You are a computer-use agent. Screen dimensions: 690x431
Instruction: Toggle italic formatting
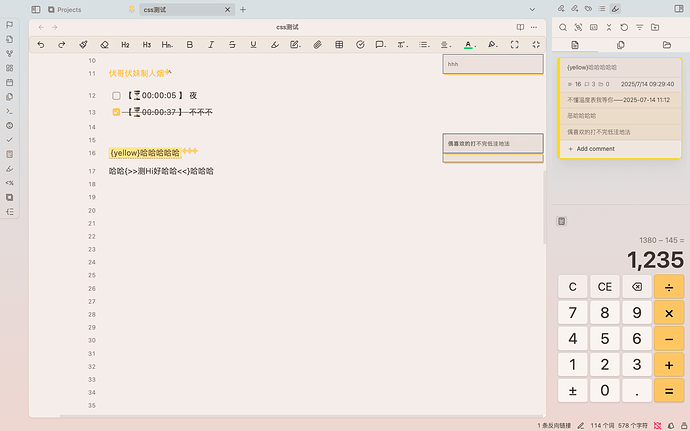[x=211, y=44]
